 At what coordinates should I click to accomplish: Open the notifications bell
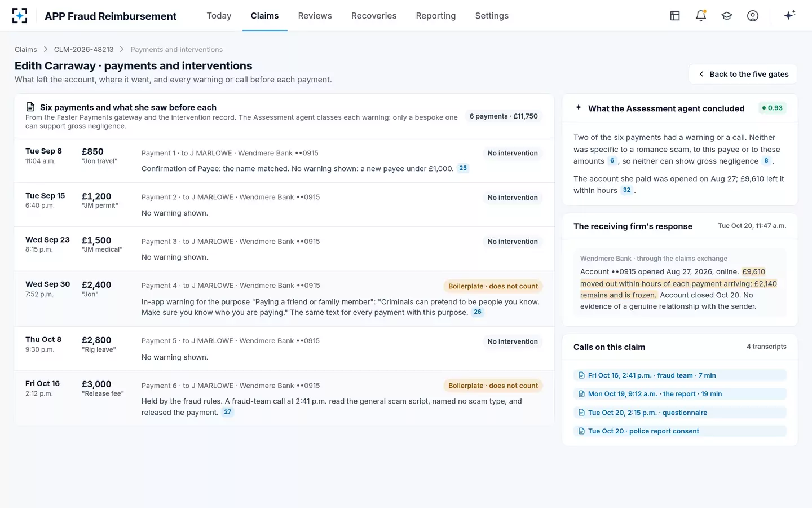click(x=701, y=16)
